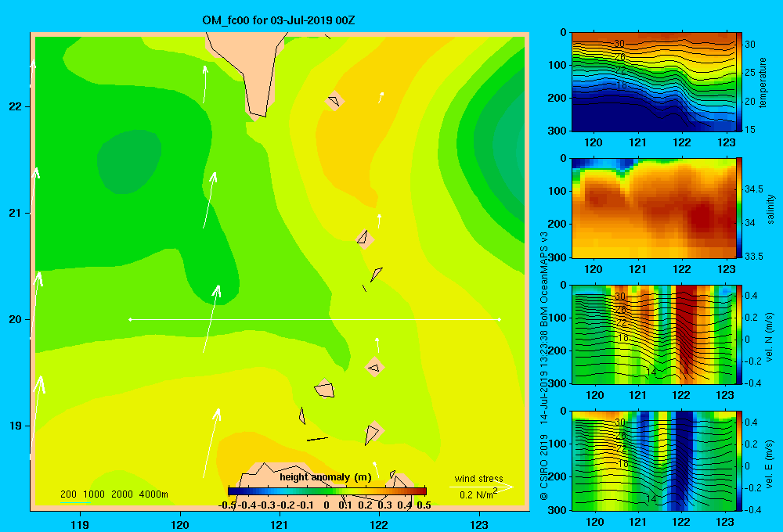Click the '34.5' tick on the salinity color bar
This screenshot has height=532, width=783.
click(754, 189)
